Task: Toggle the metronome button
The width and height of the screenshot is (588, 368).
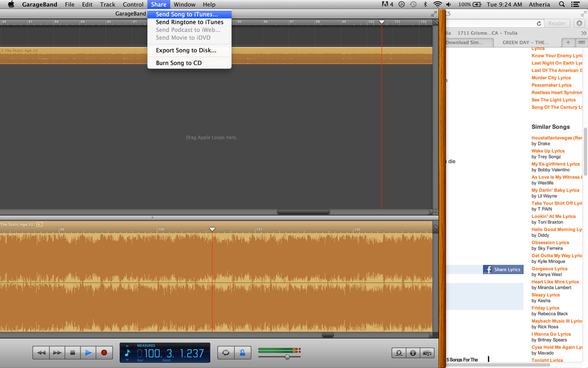Action: [x=242, y=352]
